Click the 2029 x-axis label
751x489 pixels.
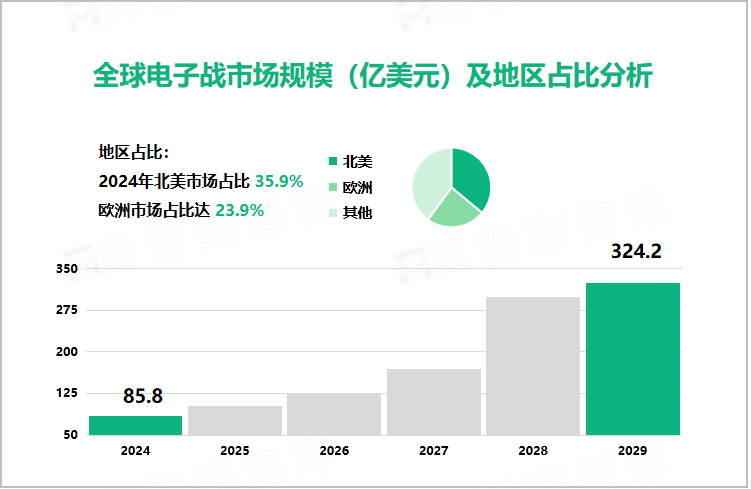(x=633, y=451)
